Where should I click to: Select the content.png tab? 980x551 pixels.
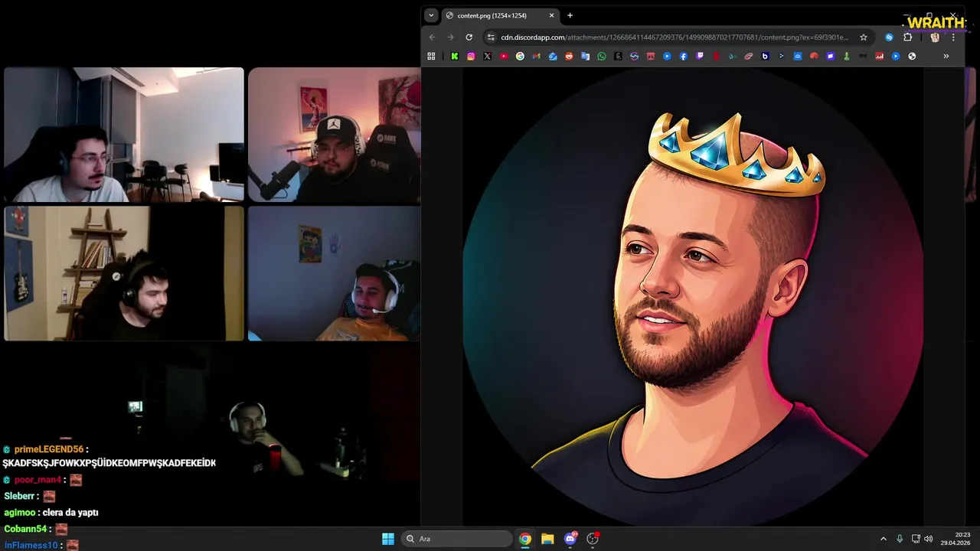[x=499, y=15]
